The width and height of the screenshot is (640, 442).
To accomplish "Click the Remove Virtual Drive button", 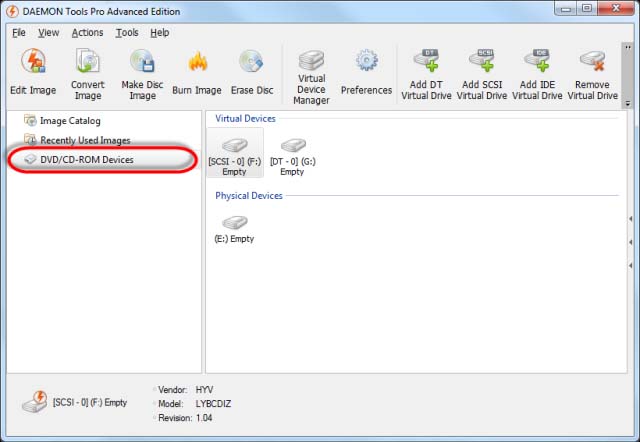I will coord(593,74).
